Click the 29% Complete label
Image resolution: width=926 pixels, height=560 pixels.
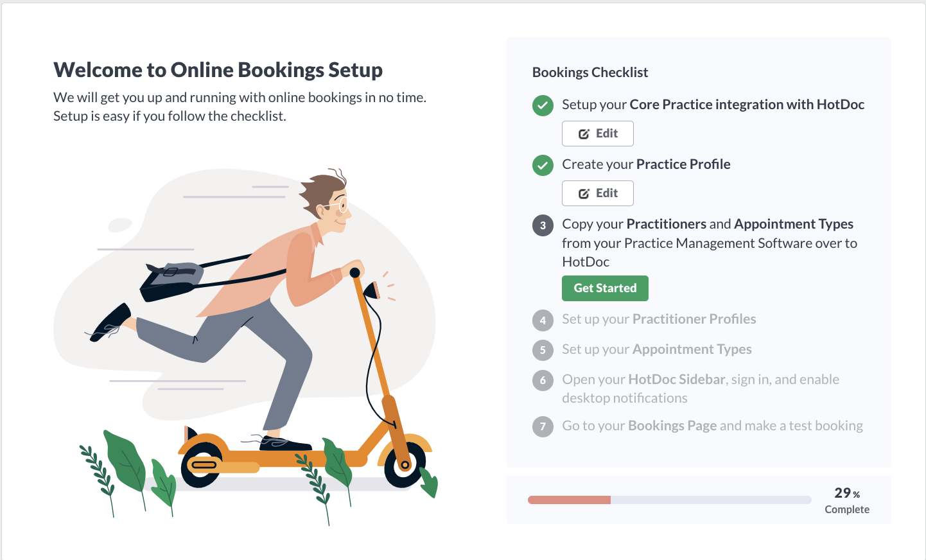pos(847,500)
